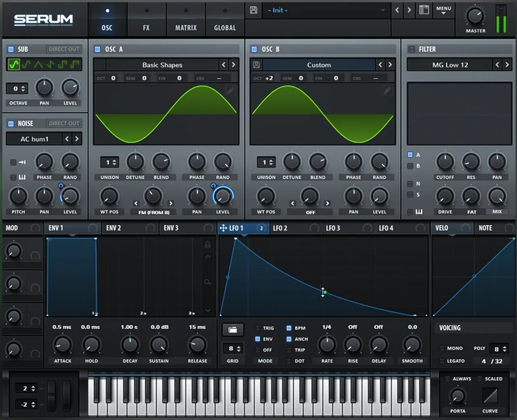517x420 pixels.
Task: Open the MATRIX tab
Action: pyautogui.click(x=186, y=20)
